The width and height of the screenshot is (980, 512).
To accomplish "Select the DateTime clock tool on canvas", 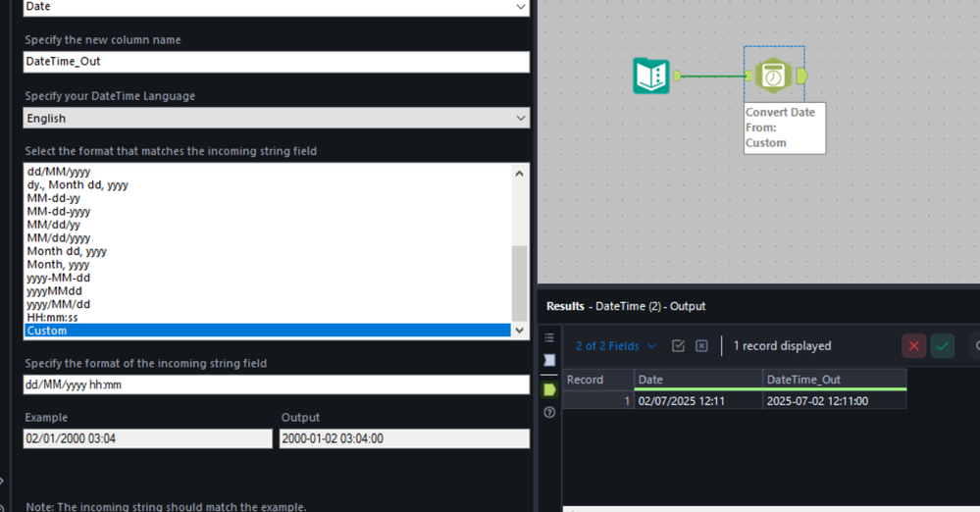I will tap(773, 76).
